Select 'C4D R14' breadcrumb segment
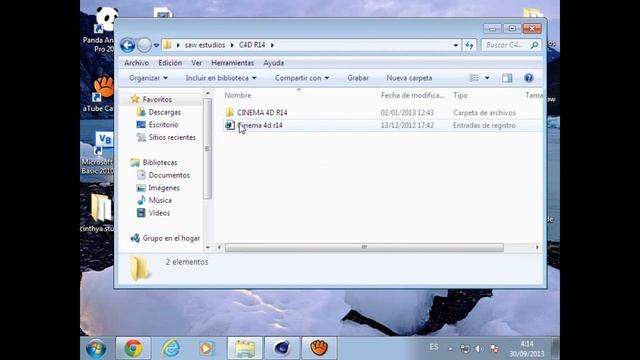Screen dimensions: 640x360 [x=252, y=45]
